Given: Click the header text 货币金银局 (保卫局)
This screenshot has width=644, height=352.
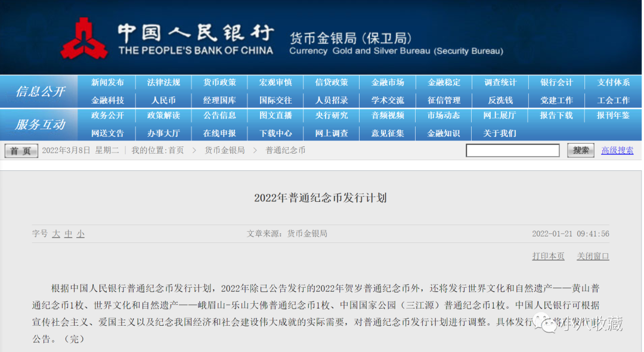Looking at the screenshot, I should pyautogui.click(x=351, y=39).
